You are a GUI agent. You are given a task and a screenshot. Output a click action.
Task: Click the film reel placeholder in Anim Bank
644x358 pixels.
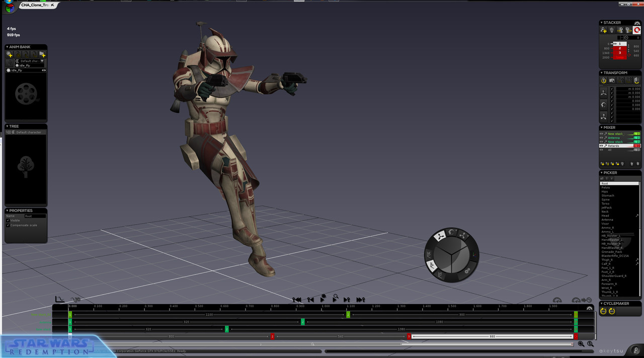(x=26, y=93)
